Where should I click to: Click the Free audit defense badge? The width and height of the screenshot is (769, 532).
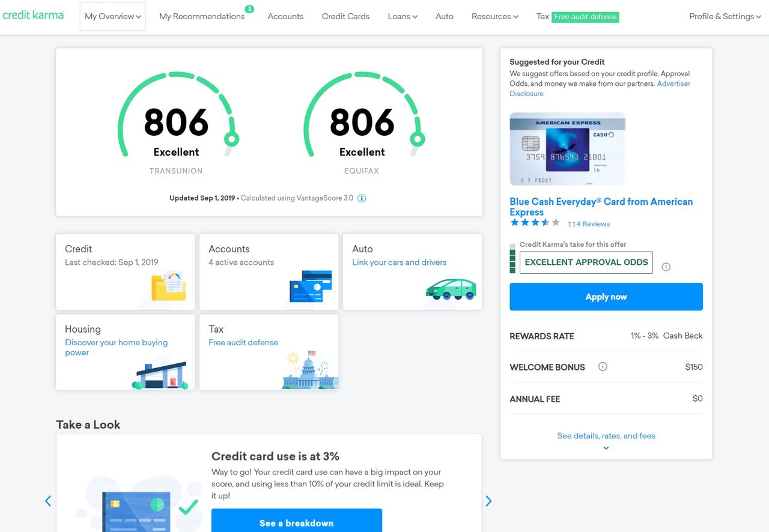pyautogui.click(x=585, y=17)
